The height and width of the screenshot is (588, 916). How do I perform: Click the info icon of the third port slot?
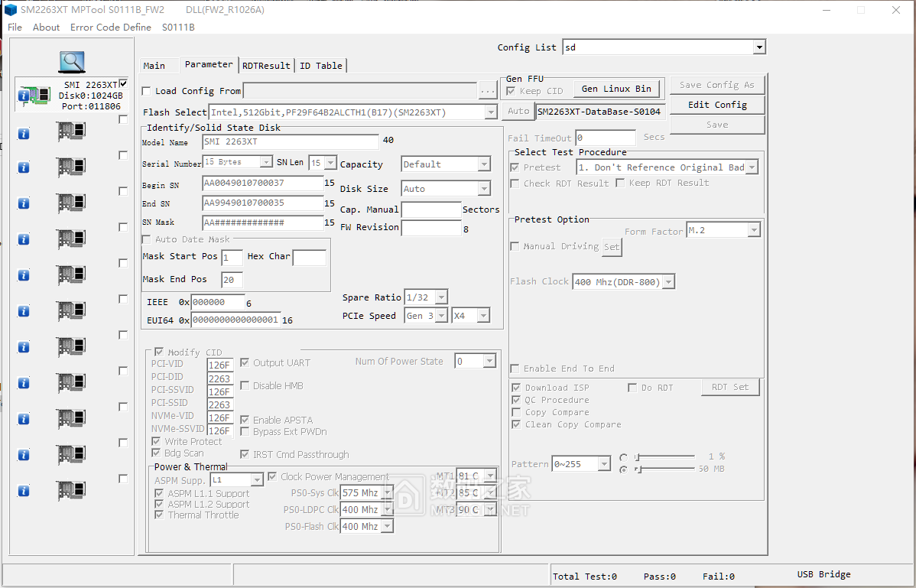coord(24,167)
